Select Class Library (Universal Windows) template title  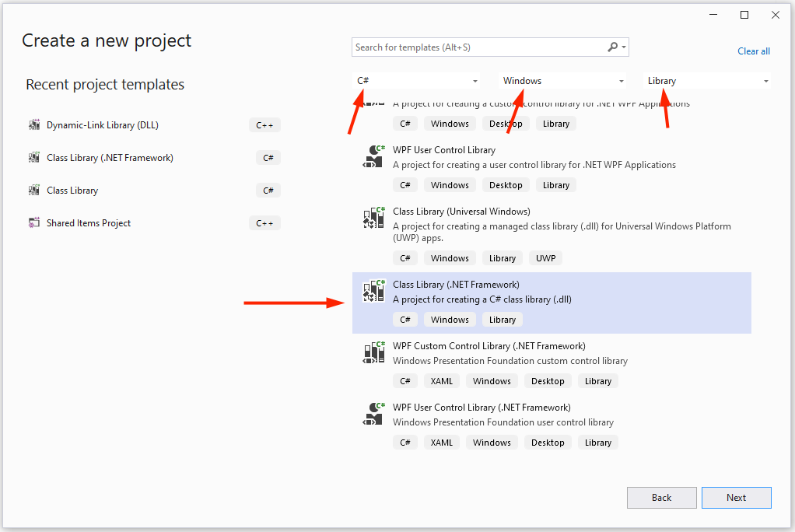tap(461, 212)
